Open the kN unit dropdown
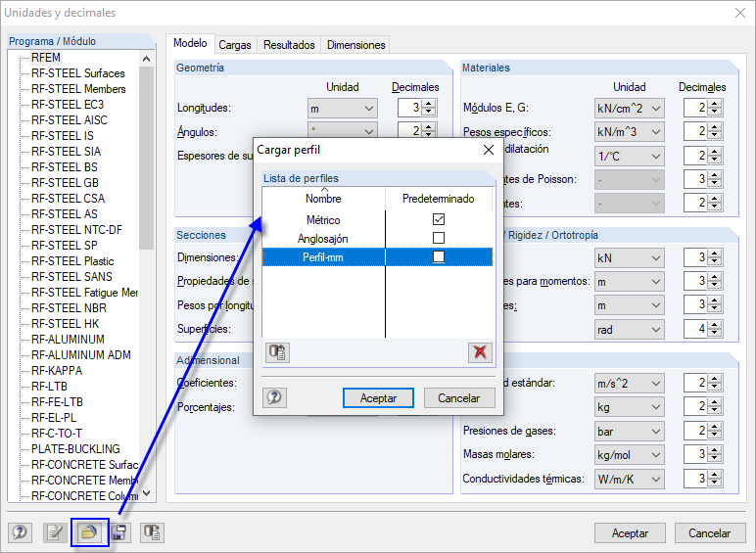This screenshot has width=756, height=553. point(630,257)
